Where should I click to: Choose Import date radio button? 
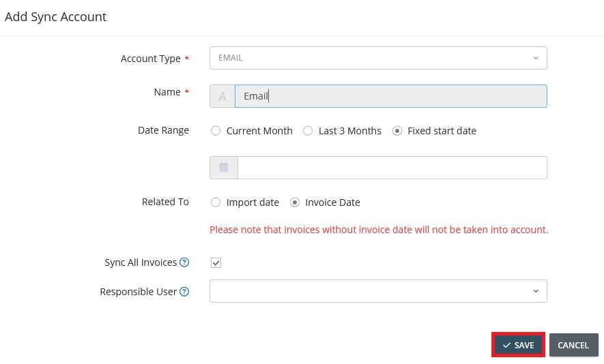[216, 202]
